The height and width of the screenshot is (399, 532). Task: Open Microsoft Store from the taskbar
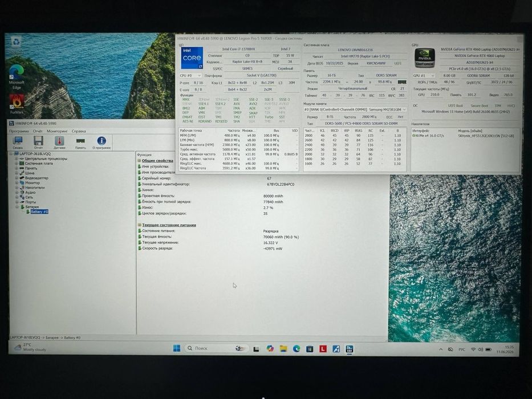(x=310, y=348)
